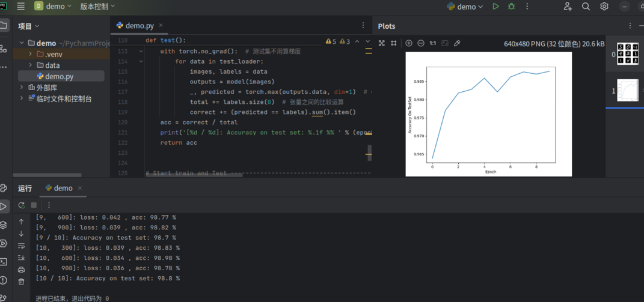Open more run actions menu in title bar
644x302 pixels.
click(x=527, y=6)
